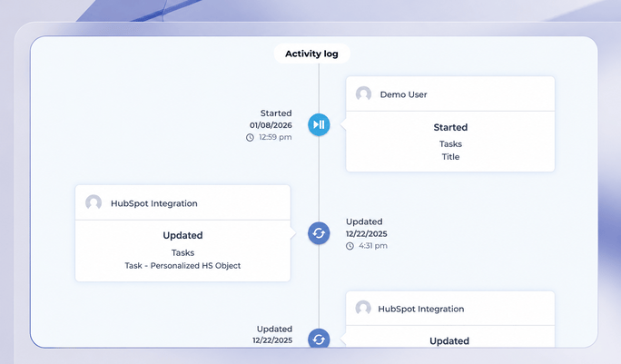
Task: Click the clock icon beside 12:59 pm
Action: 250,137
